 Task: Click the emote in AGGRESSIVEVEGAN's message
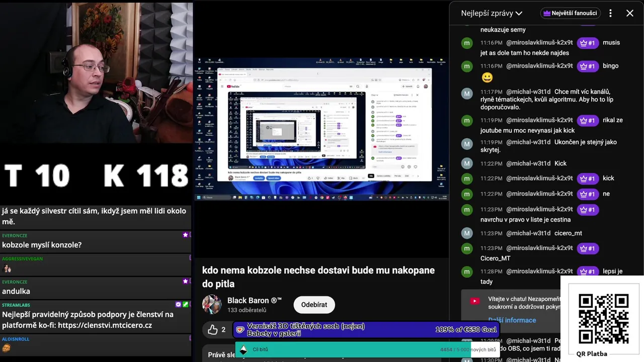7,268
